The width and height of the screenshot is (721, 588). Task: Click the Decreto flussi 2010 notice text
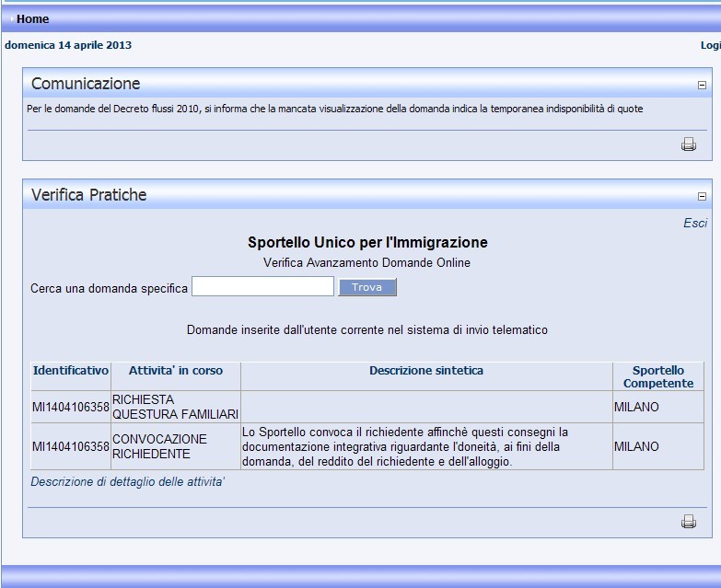point(335,109)
